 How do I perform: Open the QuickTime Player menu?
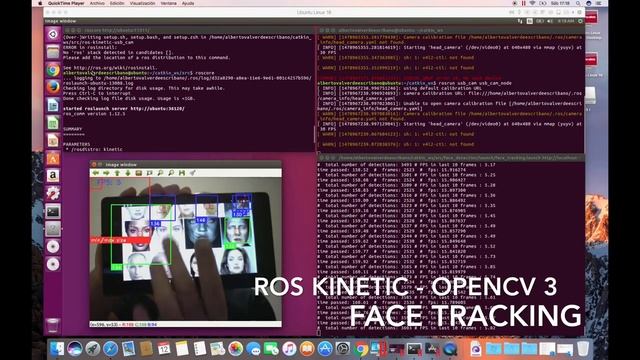pos(66,3)
